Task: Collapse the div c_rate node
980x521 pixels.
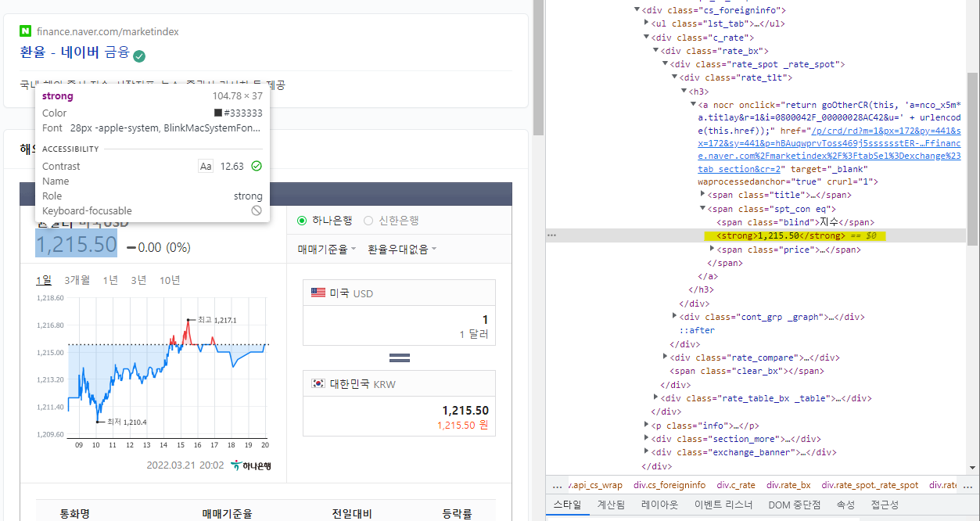Action: pyautogui.click(x=646, y=37)
